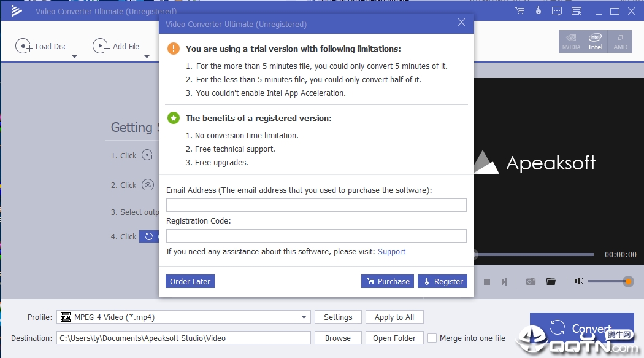Click the Add File toolbar button

[x=117, y=46]
